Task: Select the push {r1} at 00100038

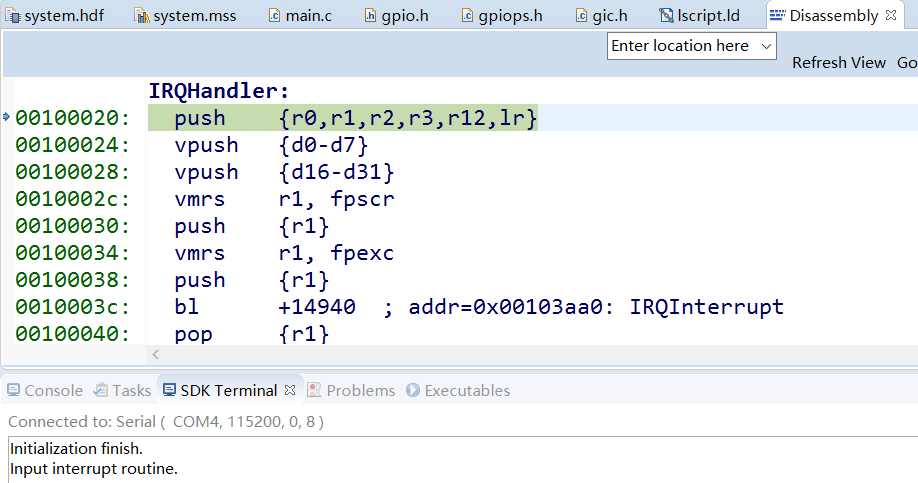Action: click(252, 280)
